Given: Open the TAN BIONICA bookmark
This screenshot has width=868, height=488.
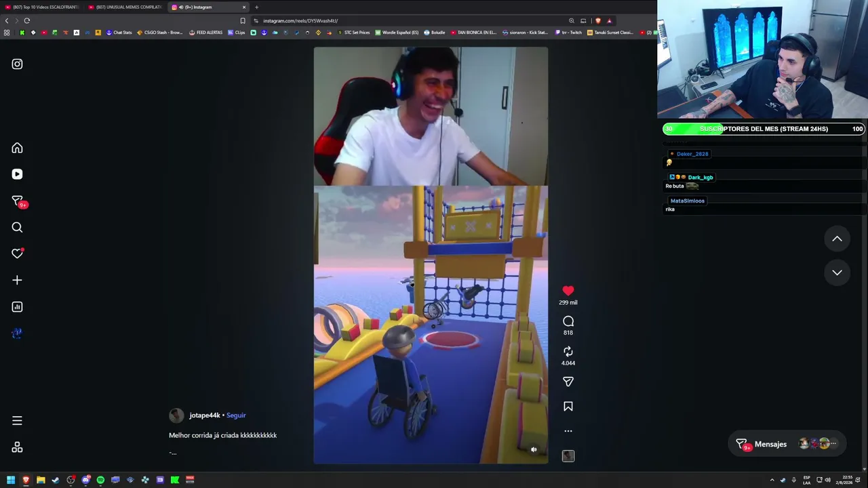Looking at the screenshot, I should (473, 33).
